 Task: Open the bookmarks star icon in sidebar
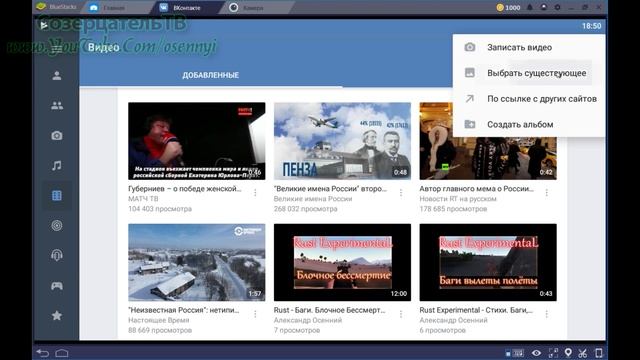pos(57,316)
